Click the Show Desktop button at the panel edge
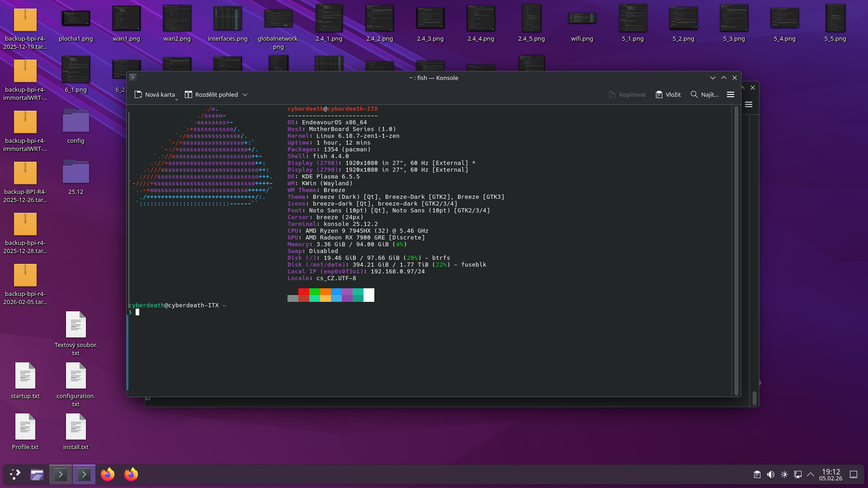The width and height of the screenshot is (868, 488). 854,474
